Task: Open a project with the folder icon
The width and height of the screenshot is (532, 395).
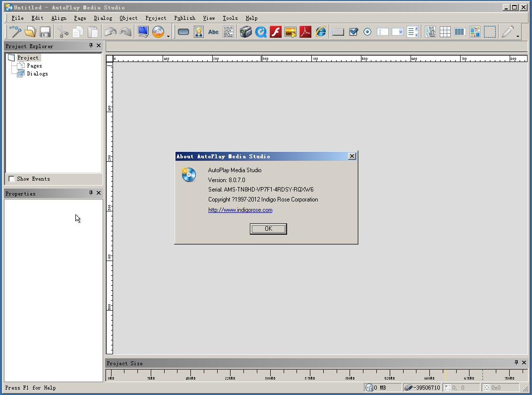Action: 30,32
